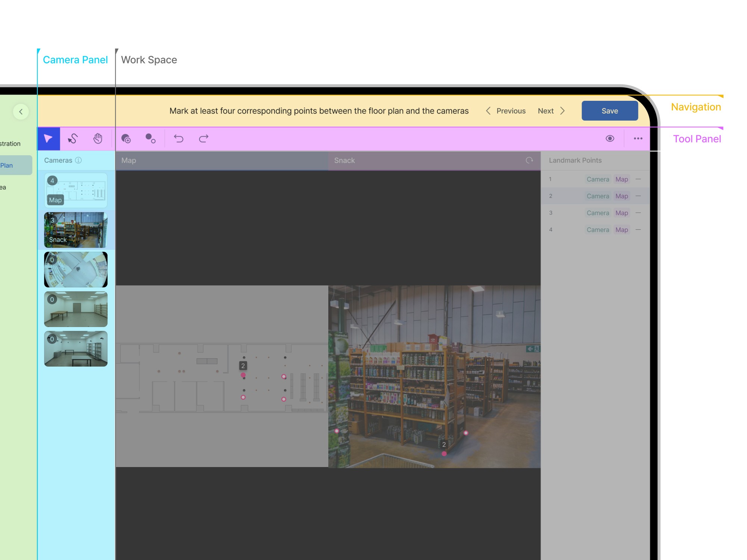
Task: Redo the last action
Action: point(204,139)
